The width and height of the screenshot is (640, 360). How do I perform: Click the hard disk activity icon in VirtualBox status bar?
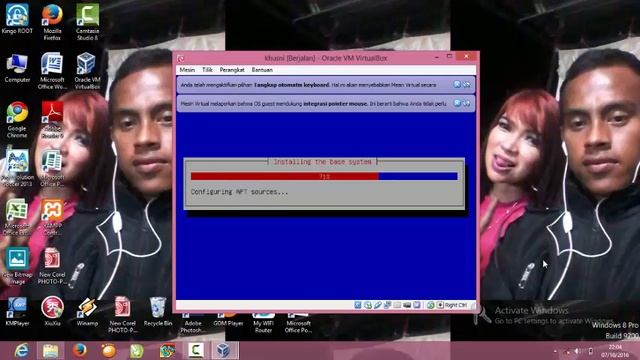point(358,305)
